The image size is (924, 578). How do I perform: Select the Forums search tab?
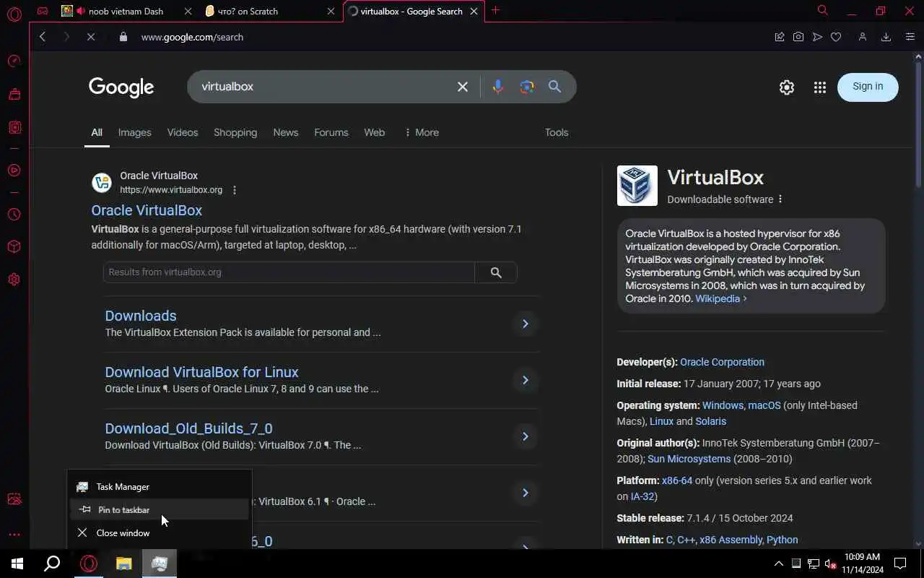tap(331, 132)
